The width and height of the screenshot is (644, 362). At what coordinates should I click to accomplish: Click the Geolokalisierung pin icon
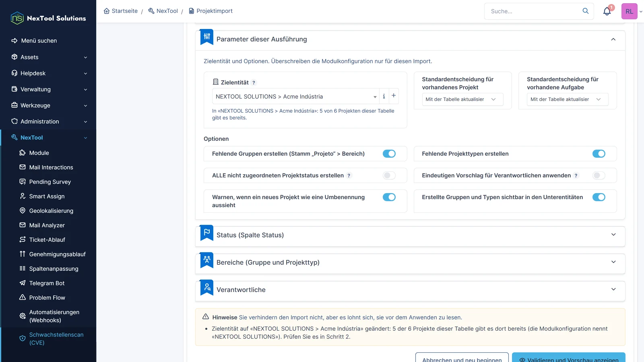click(23, 211)
